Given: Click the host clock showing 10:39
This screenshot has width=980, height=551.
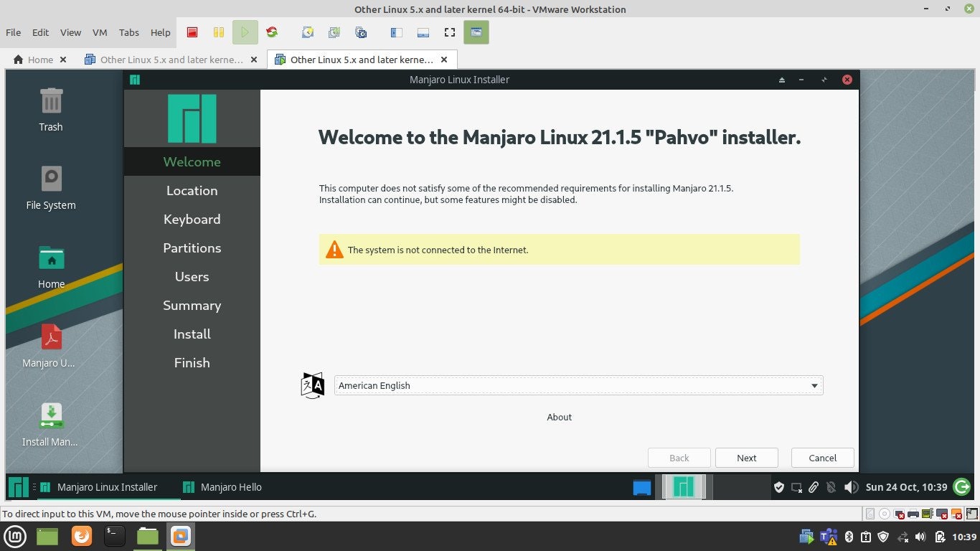Looking at the screenshot, I should click(x=964, y=537).
